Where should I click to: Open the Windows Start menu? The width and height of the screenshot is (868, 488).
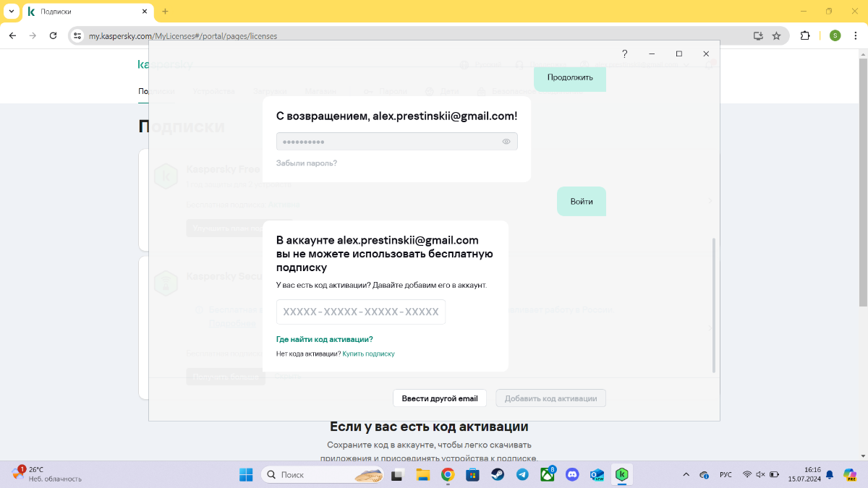click(246, 475)
